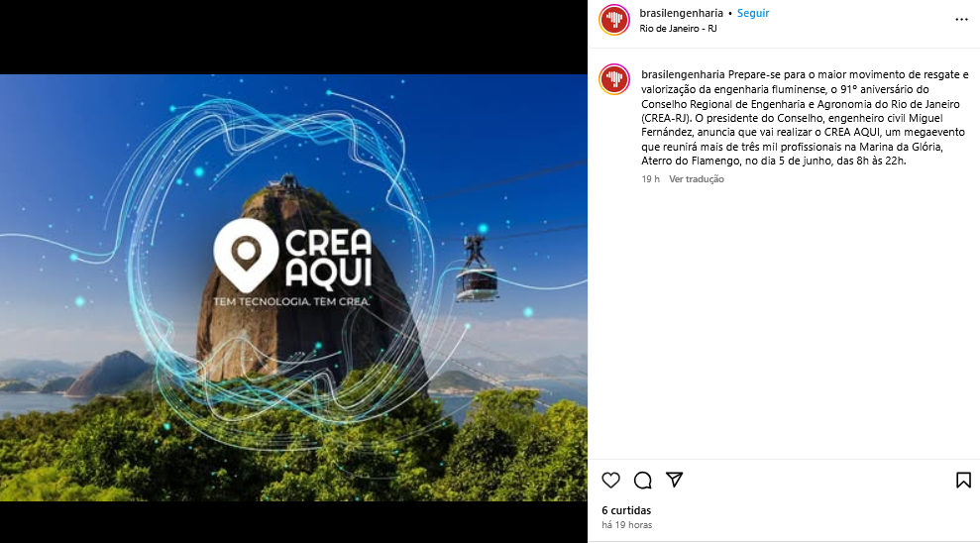The image size is (980, 543).
Task: Open the three-dot more options menu
Action: click(961, 20)
